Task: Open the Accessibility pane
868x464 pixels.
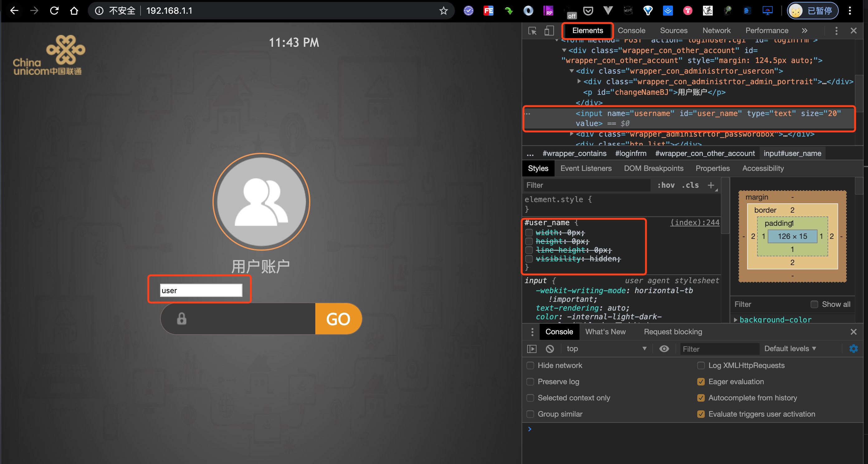Action: (x=763, y=168)
